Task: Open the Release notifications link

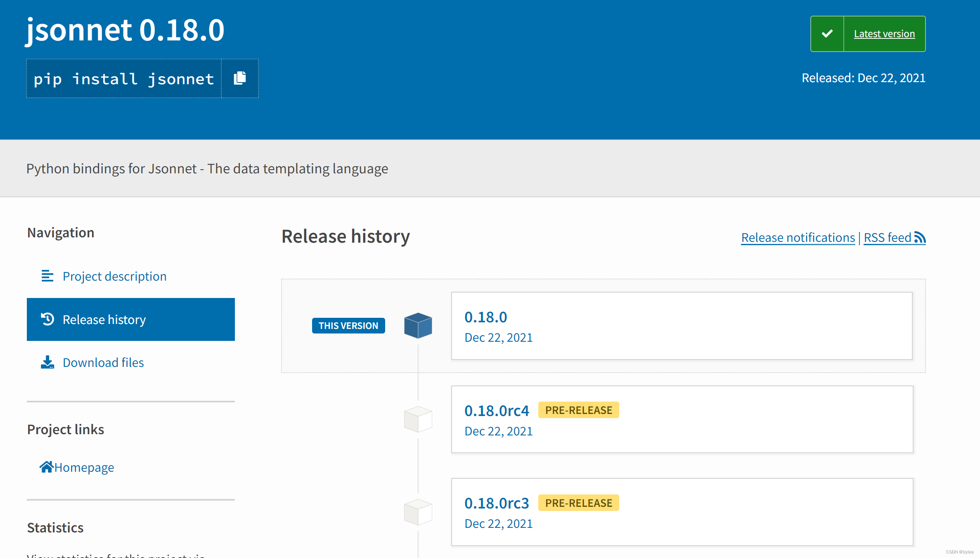Action: click(798, 237)
